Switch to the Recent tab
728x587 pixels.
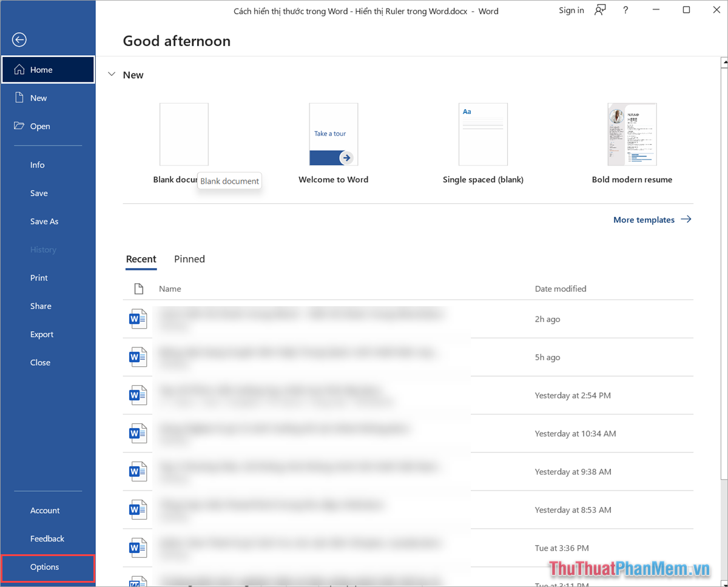[x=141, y=259]
